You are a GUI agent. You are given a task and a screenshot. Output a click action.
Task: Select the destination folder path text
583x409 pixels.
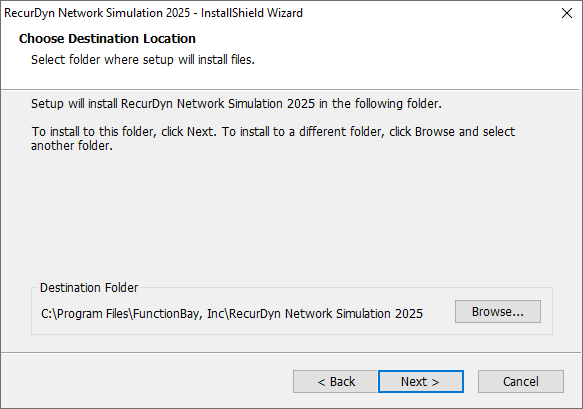(232, 314)
